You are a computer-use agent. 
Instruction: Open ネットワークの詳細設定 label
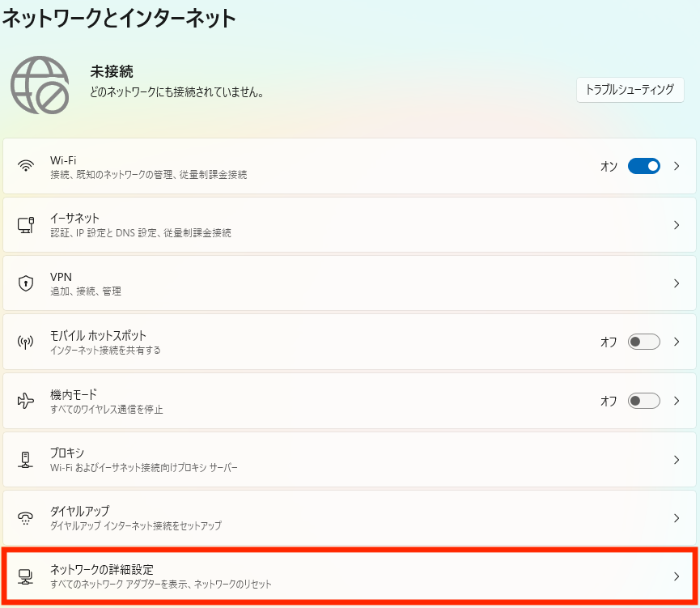coord(102,570)
